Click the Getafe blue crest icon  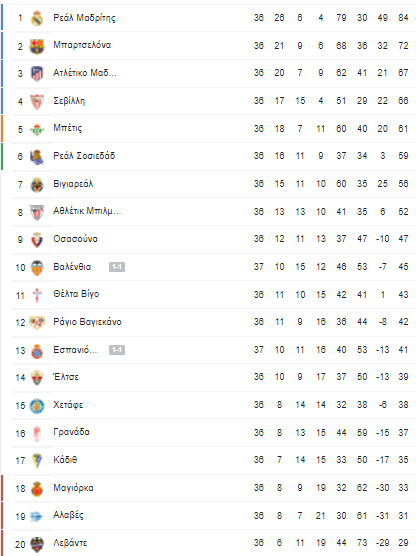click(x=37, y=406)
